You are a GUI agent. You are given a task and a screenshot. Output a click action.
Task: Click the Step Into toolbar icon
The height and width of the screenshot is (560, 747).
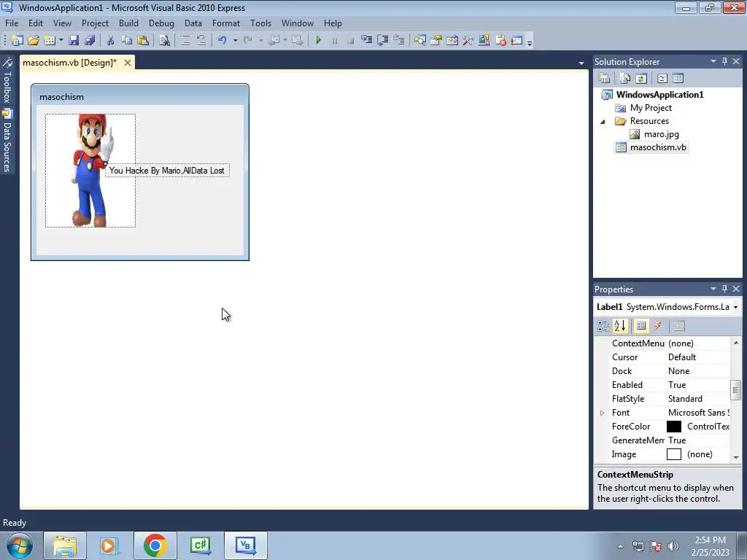point(366,41)
